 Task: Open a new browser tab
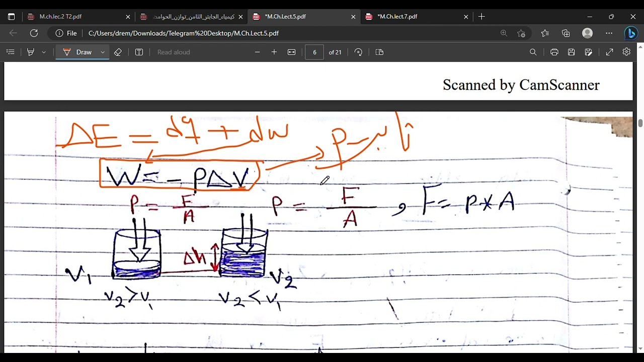click(481, 17)
